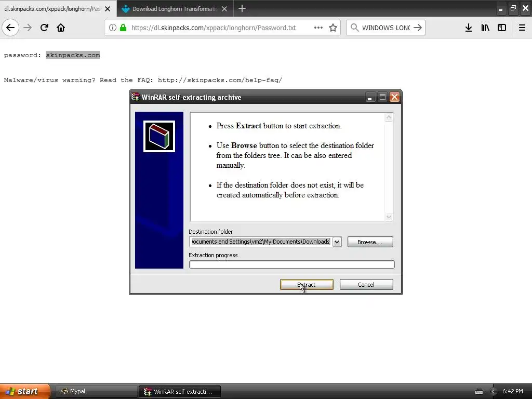The height and width of the screenshot is (399, 532).
Task: Open the Library icon
Action: tap(485, 28)
